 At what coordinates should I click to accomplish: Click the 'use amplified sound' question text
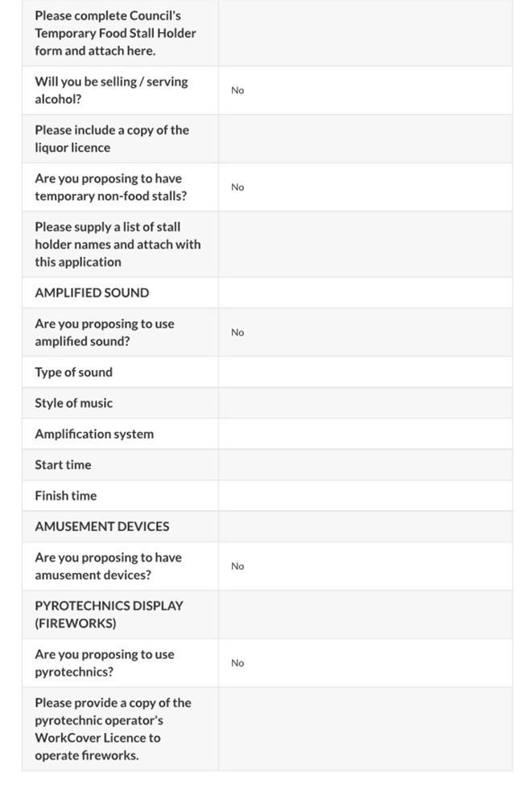(x=104, y=332)
